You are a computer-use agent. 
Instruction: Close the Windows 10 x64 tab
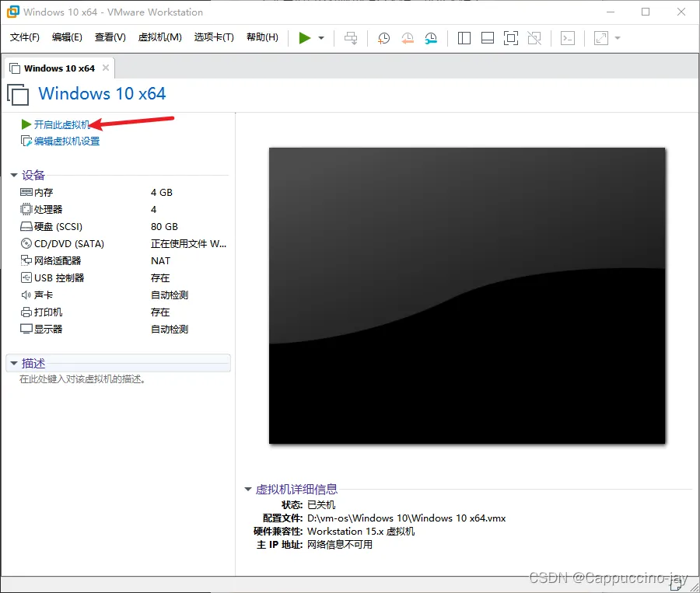coord(106,68)
